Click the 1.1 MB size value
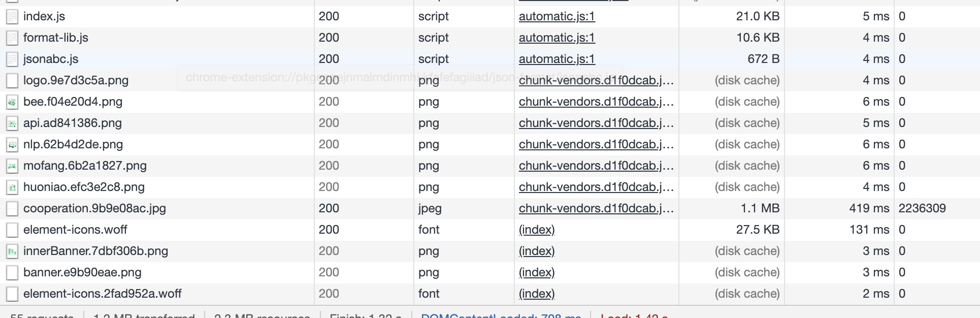This screenshot has width=980, height=318. click(x=760, y=208)
